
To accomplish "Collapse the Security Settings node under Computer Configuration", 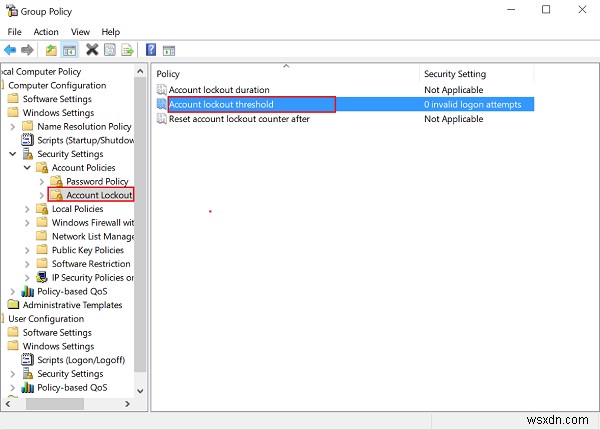I will [x=13, y=154].
